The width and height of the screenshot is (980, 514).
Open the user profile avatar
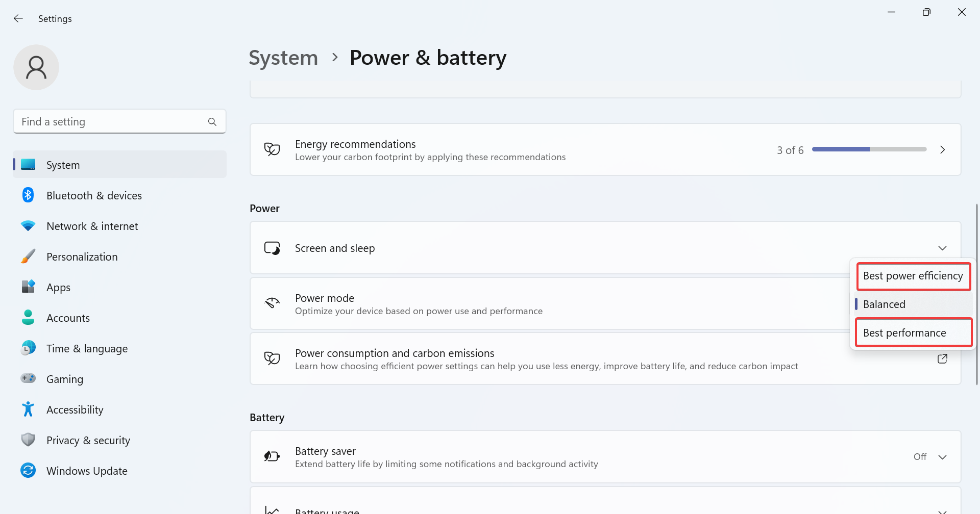point(36,67)
